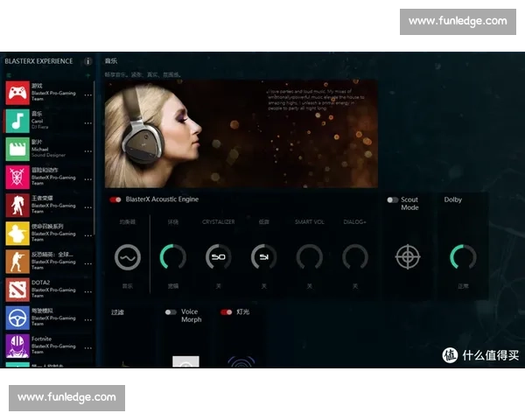Image resolution: width=525 pixels, height=420 pixels.
Task: Click the Voice Morph preview thumbnail
Action: (x=185, y=361)
